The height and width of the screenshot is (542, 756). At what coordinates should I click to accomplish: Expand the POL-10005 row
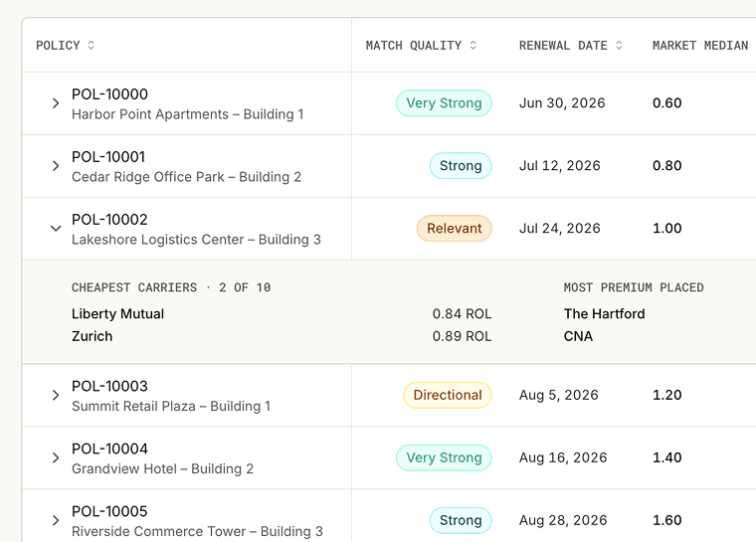56,520
